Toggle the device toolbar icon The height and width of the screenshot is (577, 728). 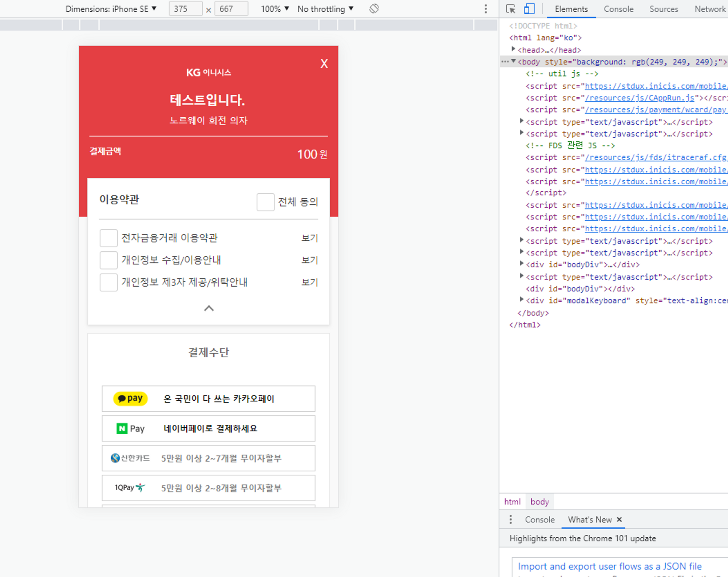(529, 9)
